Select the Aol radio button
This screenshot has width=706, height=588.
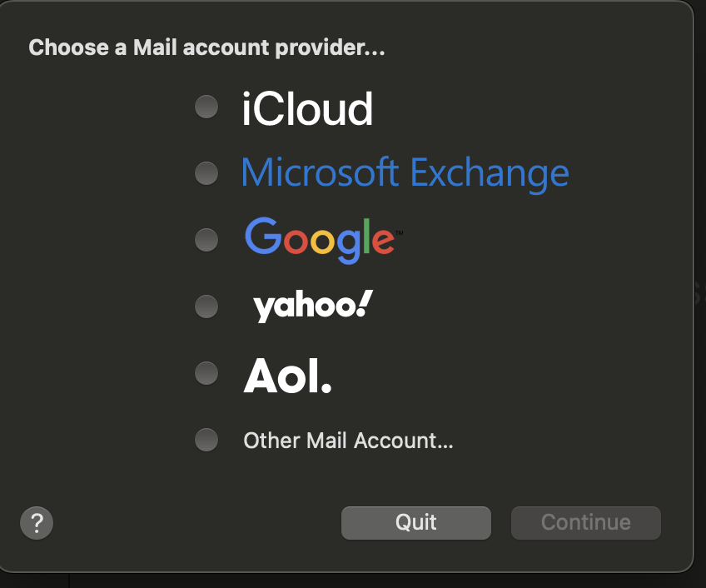coord(206,372)
